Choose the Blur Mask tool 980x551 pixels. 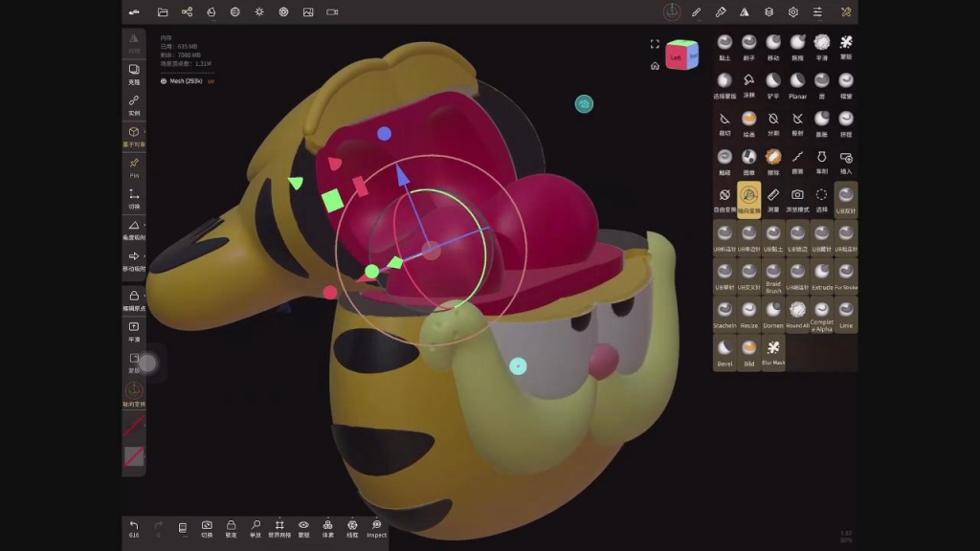[773, 353]
